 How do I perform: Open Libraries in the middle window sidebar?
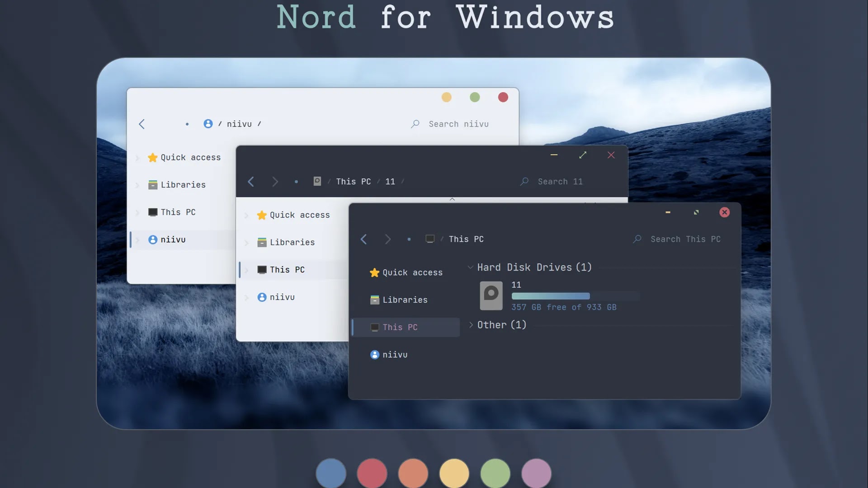286,242
